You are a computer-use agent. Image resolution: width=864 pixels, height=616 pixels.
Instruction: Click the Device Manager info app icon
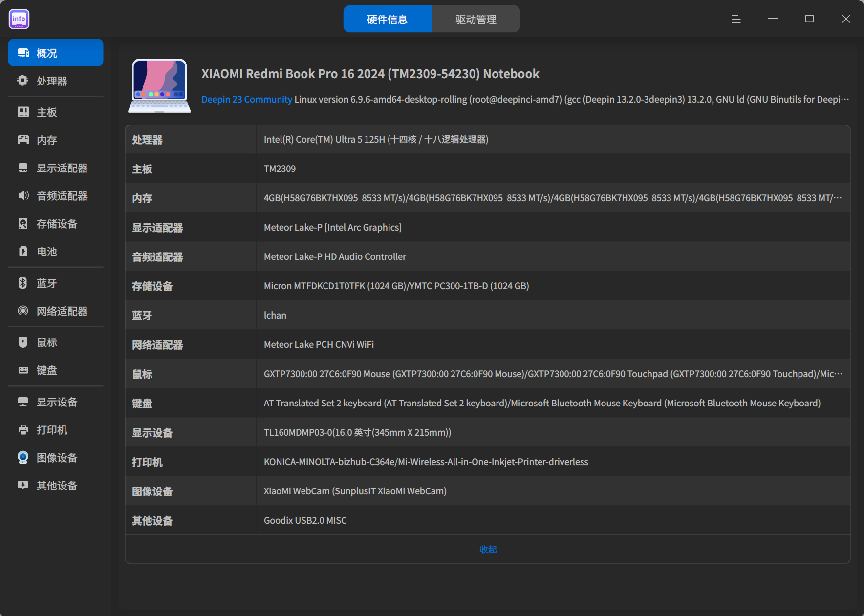pos(19,19)
